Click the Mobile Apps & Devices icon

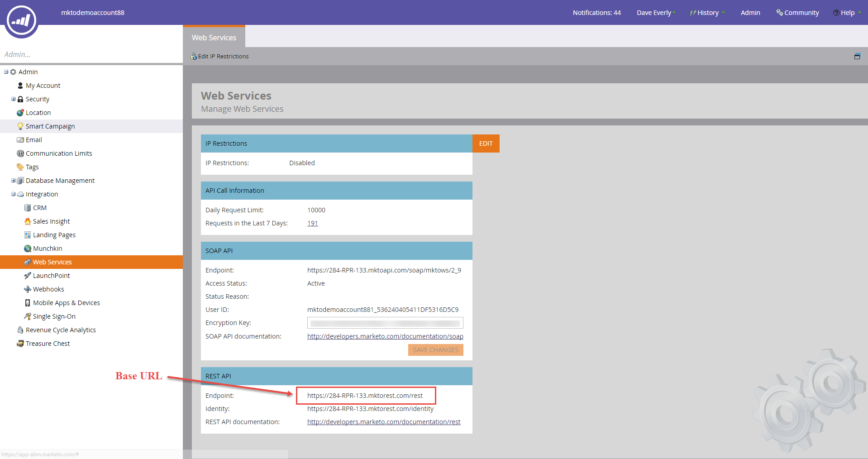pos(28,303)
